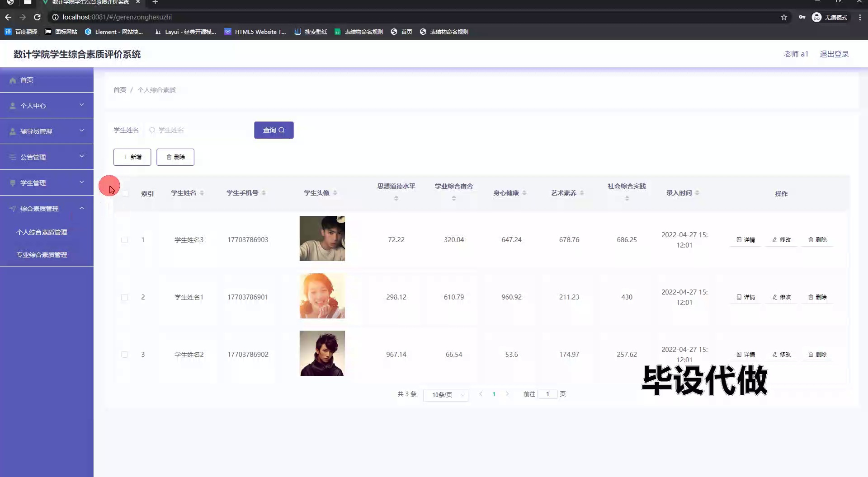Toggle the select-all header checkbox
868x477 pixels.
tap(125, 193)
